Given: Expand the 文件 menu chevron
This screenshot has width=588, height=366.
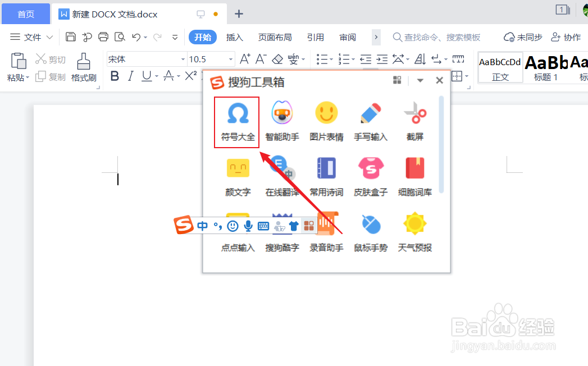Looking at the screenshot, I should 49,37.
